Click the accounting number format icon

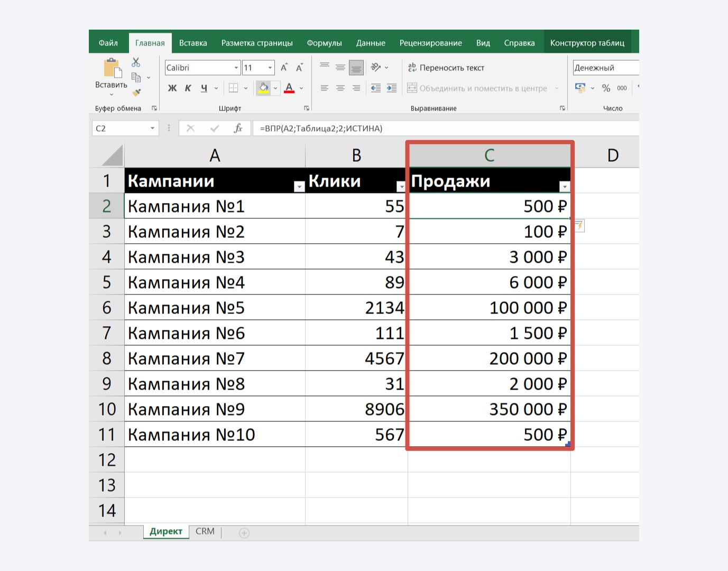(x=580, y=88)
